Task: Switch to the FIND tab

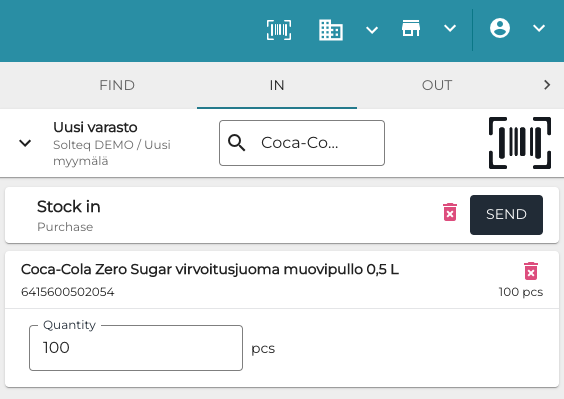Action: point(117,85)
